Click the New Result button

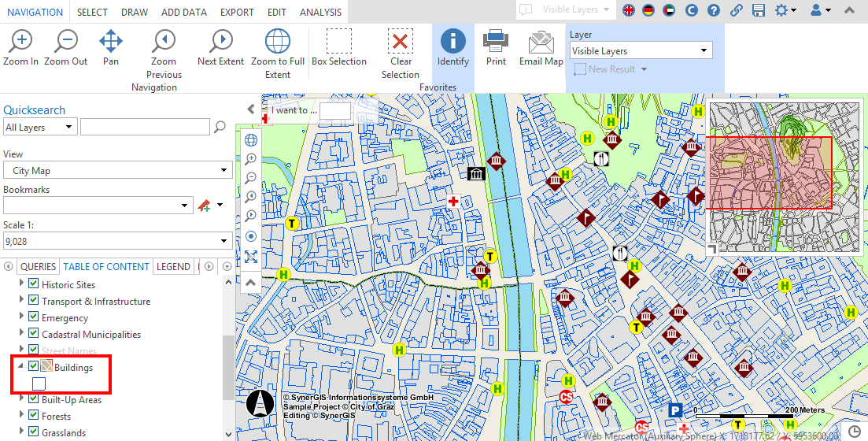click(x=611, y=69)
